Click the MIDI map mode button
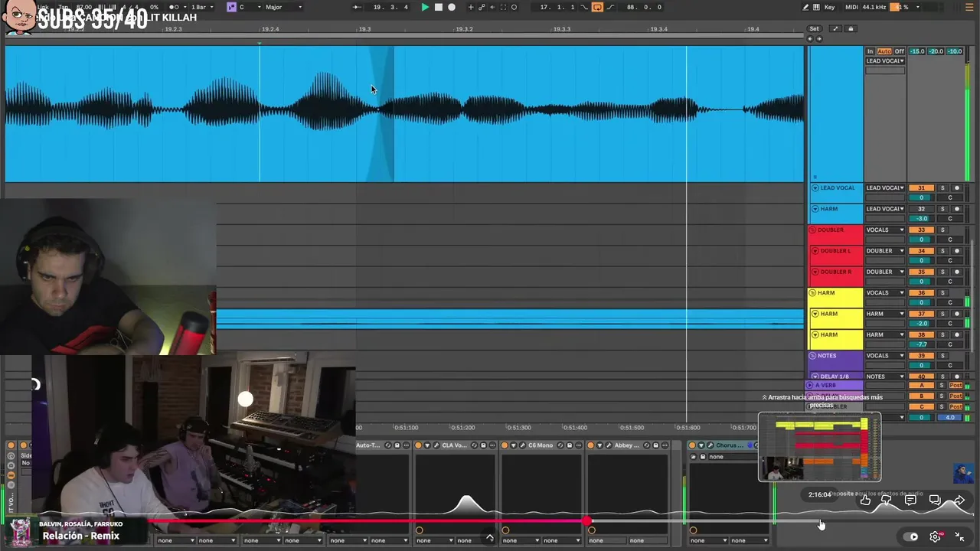The width and height of the screenshot is (980, 551). [x=851, y=7]
